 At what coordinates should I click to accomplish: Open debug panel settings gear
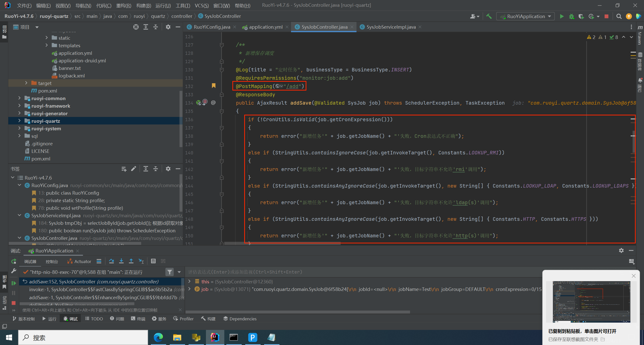click(621, 250)
